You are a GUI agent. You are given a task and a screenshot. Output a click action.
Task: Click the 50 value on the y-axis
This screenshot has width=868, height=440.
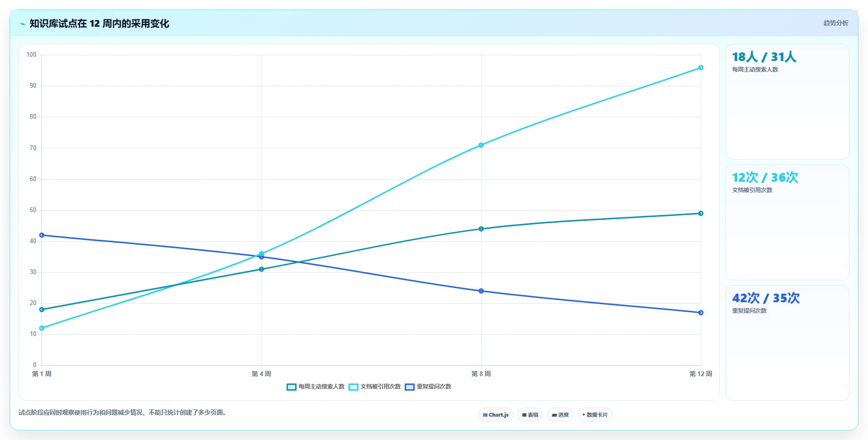click(33, 210)
